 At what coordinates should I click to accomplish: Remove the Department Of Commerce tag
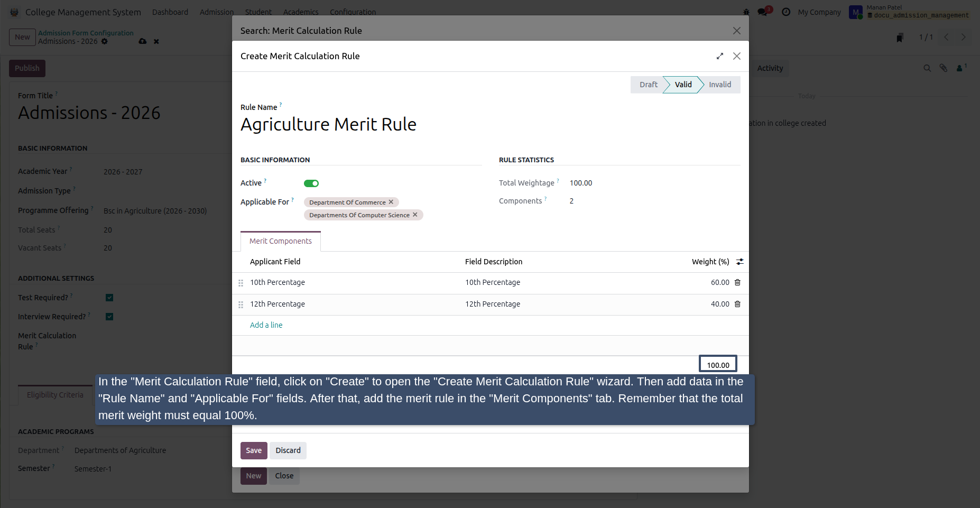click(x=391, y=202)
